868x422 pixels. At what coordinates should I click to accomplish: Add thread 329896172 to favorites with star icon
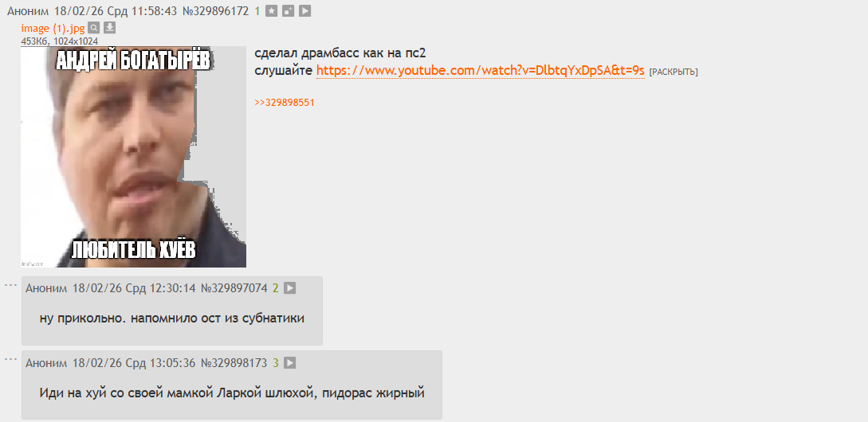271,10
